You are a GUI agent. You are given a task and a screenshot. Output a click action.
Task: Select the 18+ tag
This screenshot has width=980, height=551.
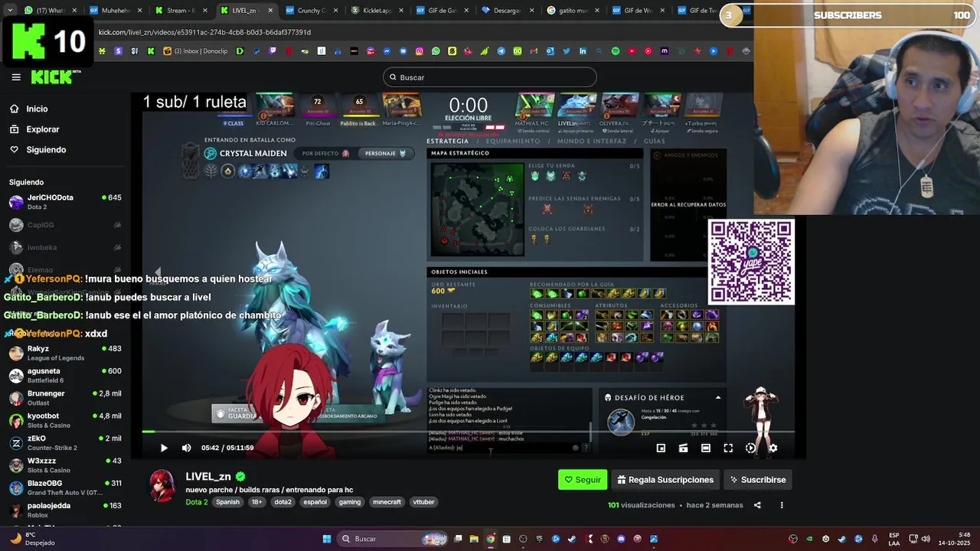[x=256, y=502]
